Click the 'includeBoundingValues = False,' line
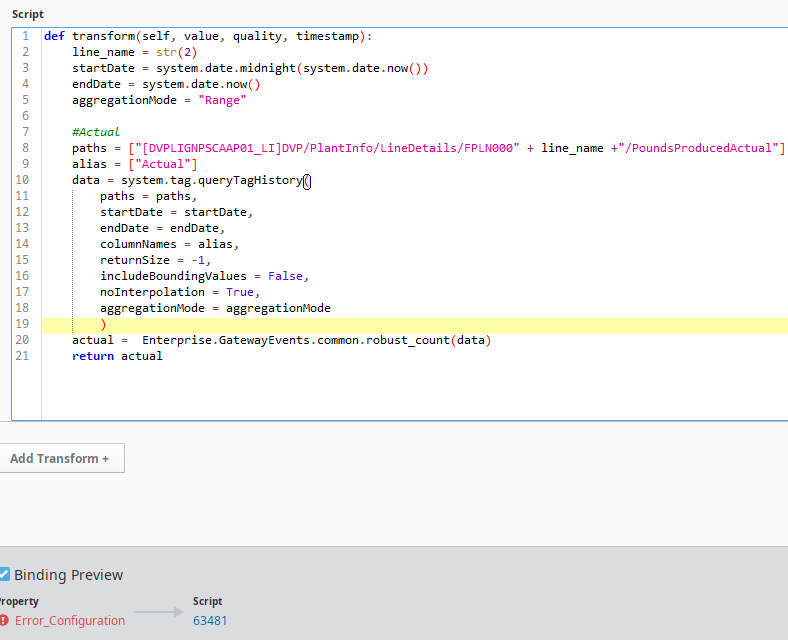 click(x=205, y=276)
